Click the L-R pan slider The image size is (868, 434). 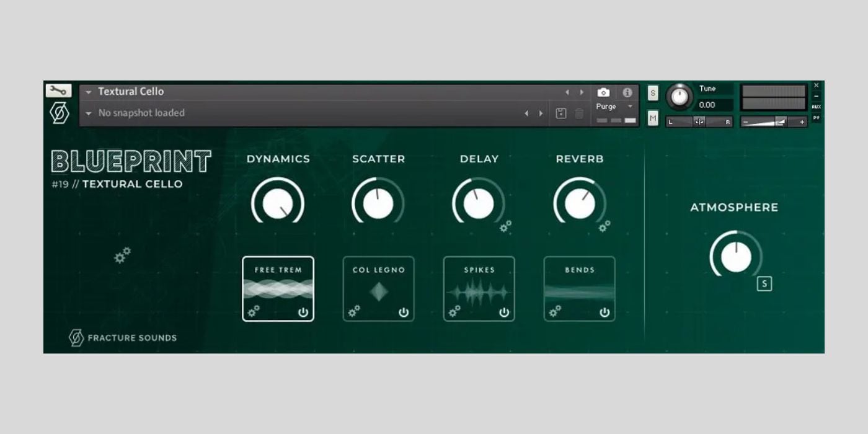699,122
